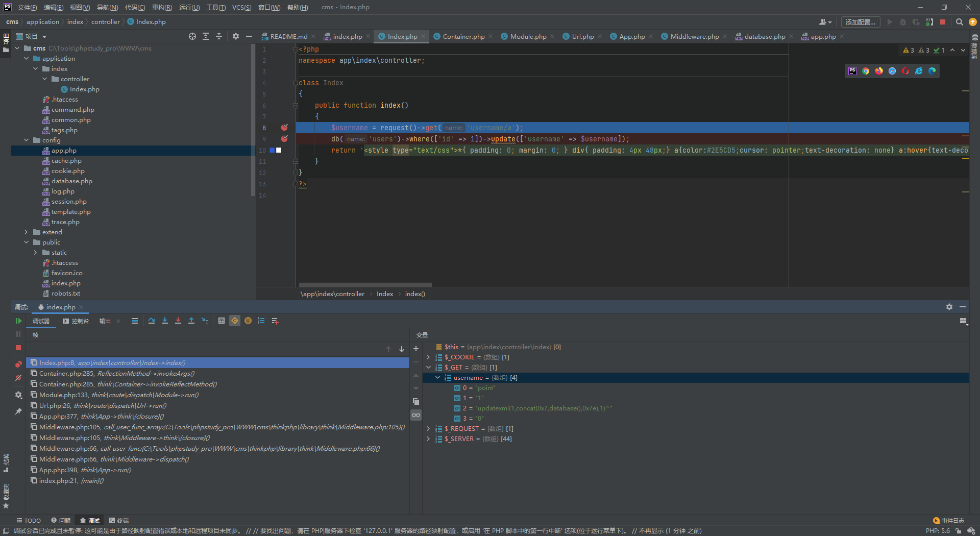Remove the breakpoint on line 8
The image size is (980, 536).
pos(284,128)
